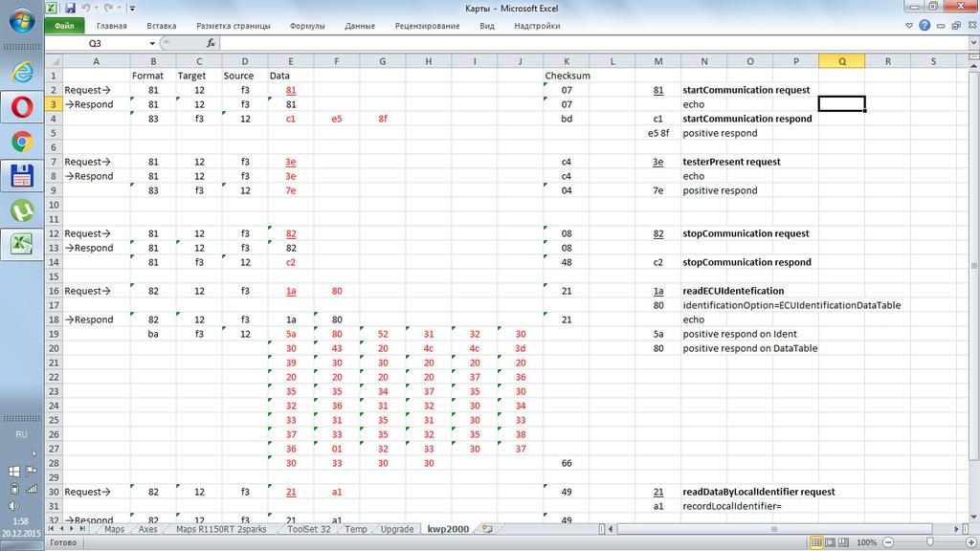Screen dimensions: 980x551
Task: Click the Undo arrow icon
Action: (x=84, y=7)
